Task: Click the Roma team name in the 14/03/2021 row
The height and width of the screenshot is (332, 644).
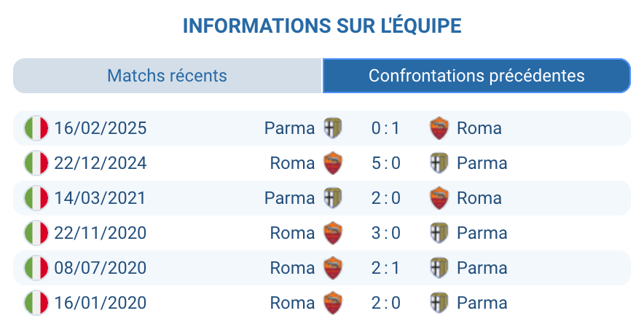Action: pyautogui.click(x=479, y=198)
